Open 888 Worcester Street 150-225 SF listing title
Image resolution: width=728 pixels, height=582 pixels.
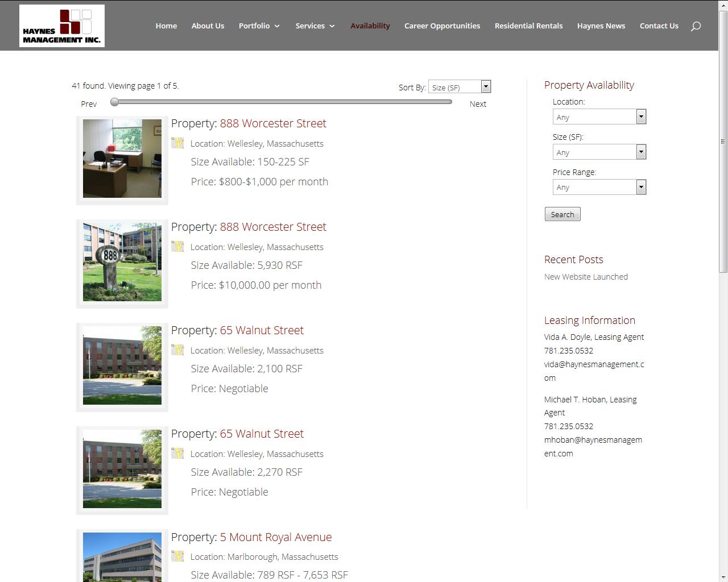tap(273, 123)
